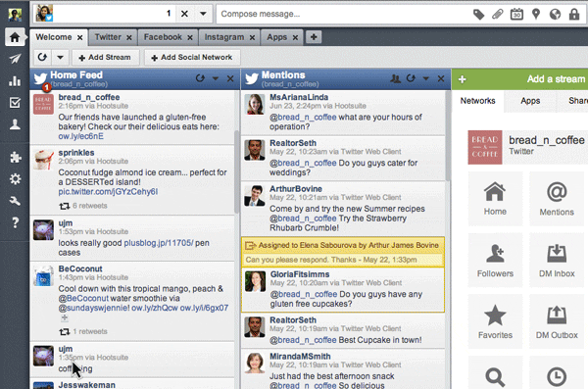Click the user profile avatar in sidebar
This screenshot has height=389, width=588.
coord(15,15)
